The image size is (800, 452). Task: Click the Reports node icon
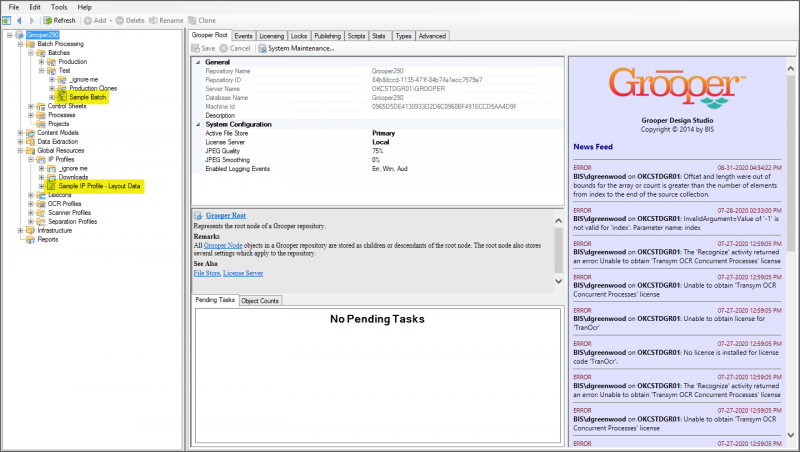30,239
